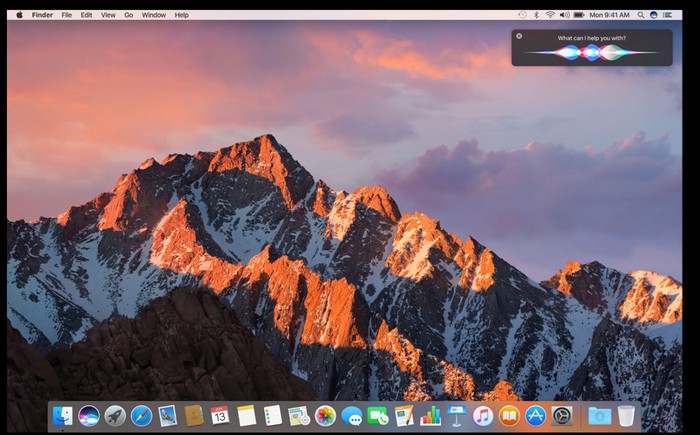The image size is (700, 435).
Task: Open Numbers bar chart icon
Action: [430, 416]
